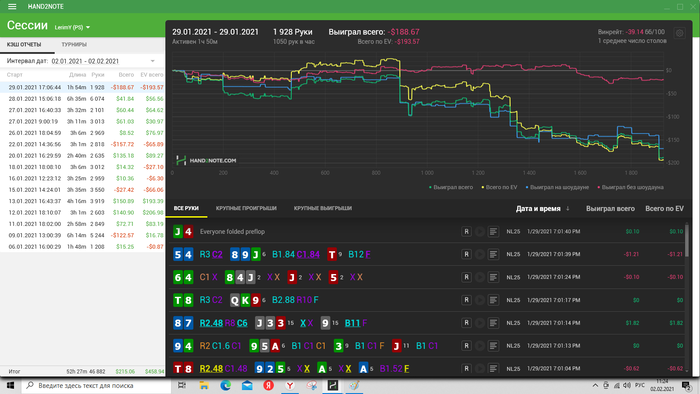Switch to Hand2Note taskbar icon
This screenshot has width=700, height=394.
click(x=333, y=385)
